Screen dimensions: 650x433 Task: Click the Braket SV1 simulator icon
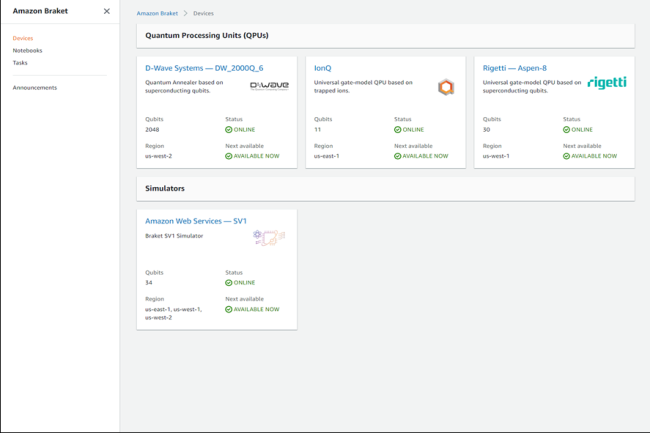(269, 237)
